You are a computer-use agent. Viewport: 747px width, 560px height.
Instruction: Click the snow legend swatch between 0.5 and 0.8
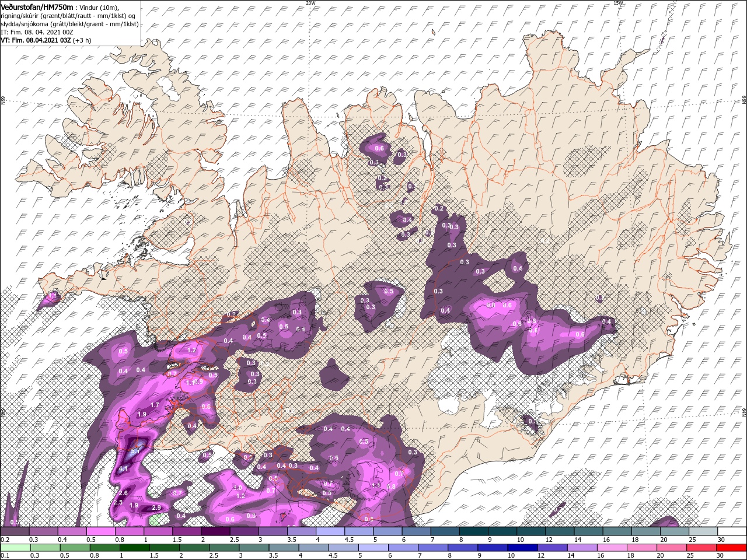tap(102, 531)
